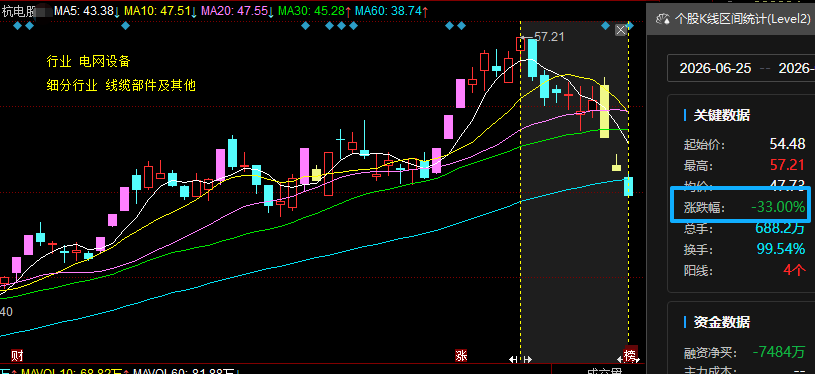Click the 57.21 high price label

click(549, 37)
